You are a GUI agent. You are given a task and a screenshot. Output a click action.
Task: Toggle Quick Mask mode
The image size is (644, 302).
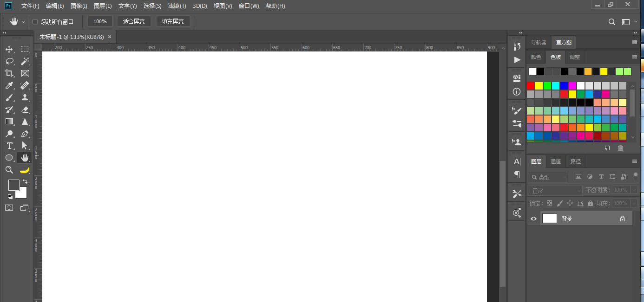[9, 208]
